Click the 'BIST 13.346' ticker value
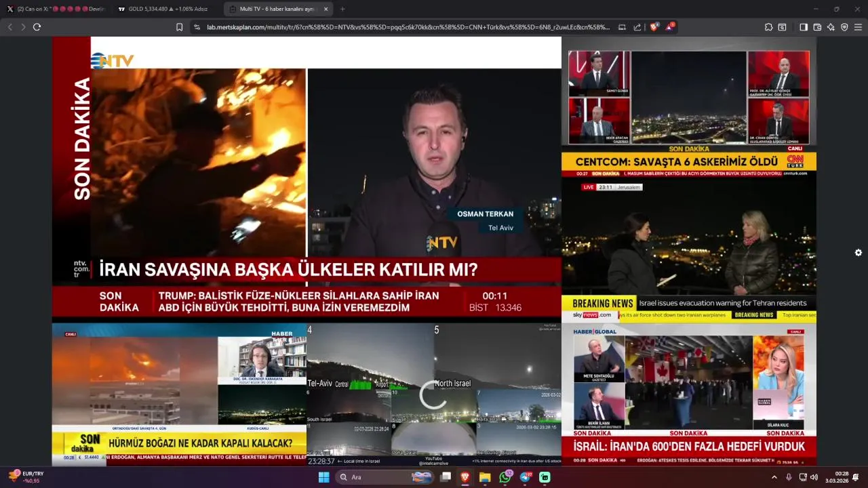 [x=495, y=308]
